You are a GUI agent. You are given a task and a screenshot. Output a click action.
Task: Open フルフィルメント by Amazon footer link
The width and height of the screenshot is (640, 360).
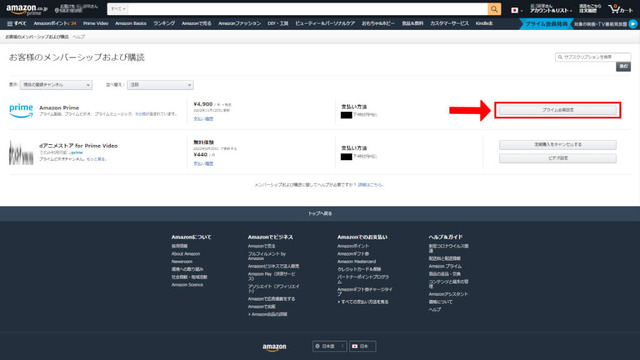coord(267,256)
